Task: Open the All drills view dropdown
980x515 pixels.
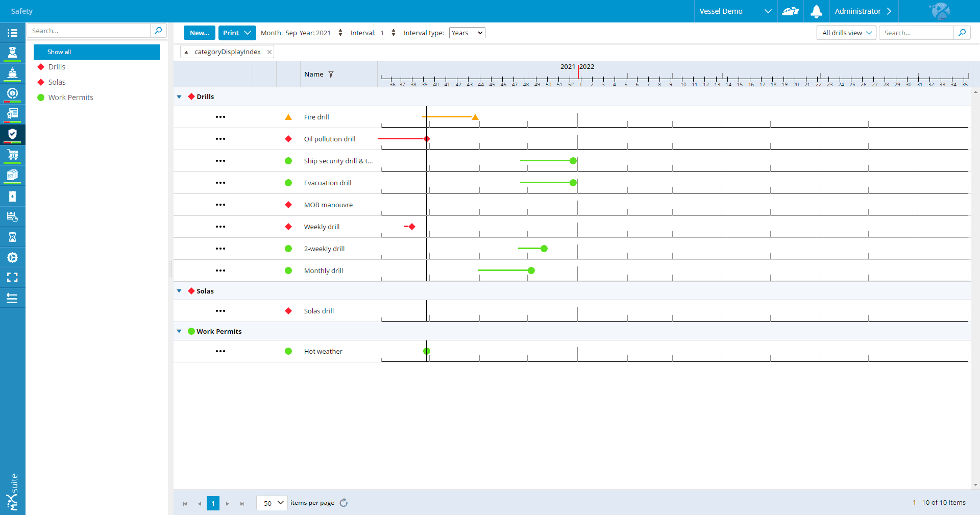Action: [846, 33]
